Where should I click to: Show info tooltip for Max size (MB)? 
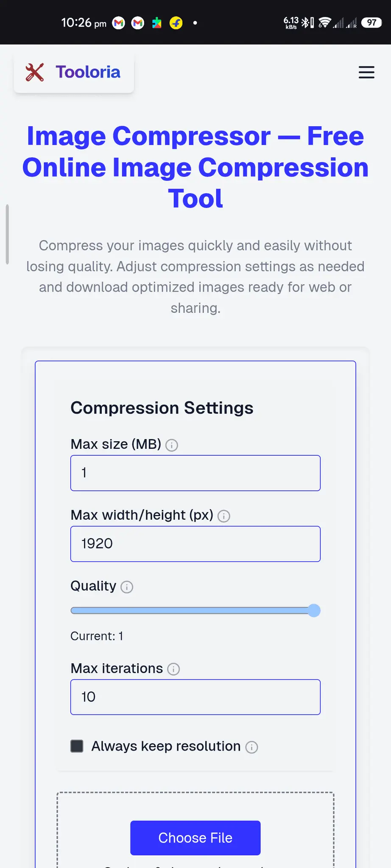coord(172,445)
